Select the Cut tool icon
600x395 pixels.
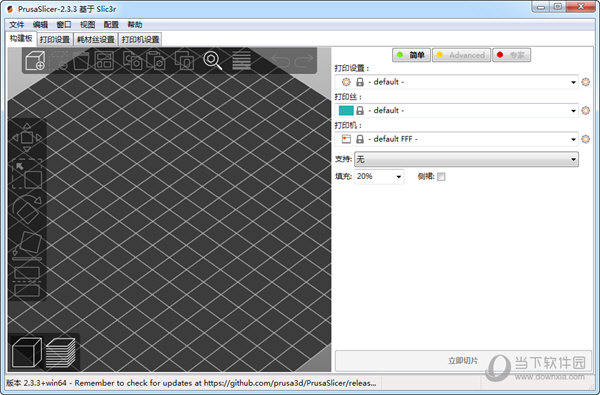click(x=27, y=280)
